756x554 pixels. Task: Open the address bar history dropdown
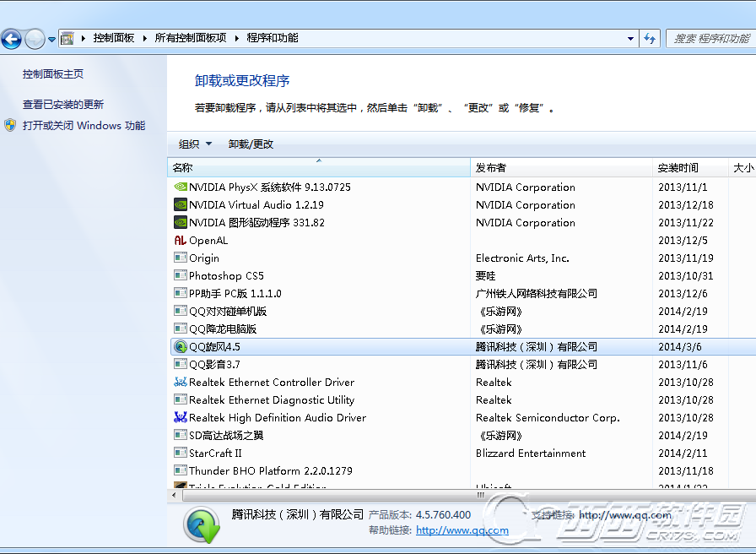[630, 39]
